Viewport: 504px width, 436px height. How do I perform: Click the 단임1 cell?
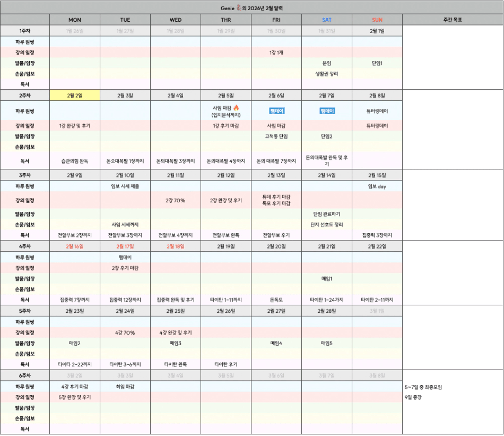click(x=377, y=63)
